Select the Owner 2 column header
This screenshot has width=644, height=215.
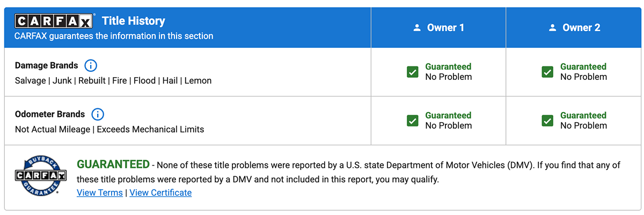(581, 28)
